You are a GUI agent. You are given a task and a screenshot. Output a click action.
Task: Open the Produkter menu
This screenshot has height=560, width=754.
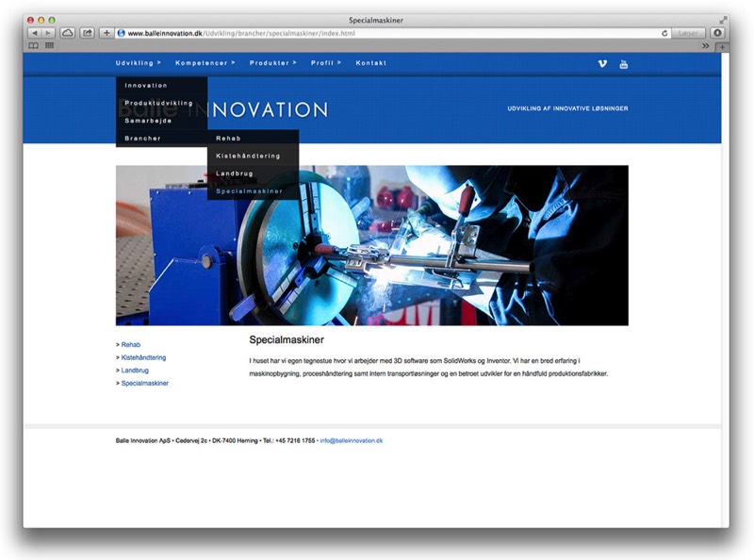272,63
